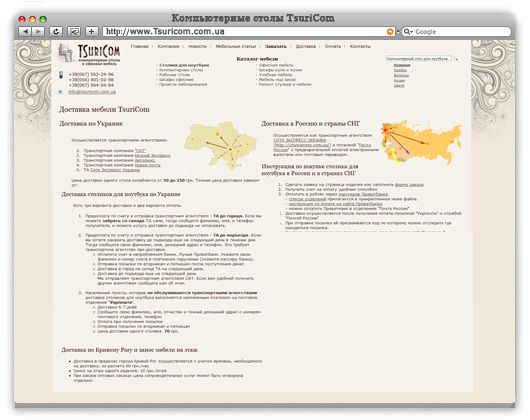Open the список отделений link
The image size is (530, 420).
point(308,199)
